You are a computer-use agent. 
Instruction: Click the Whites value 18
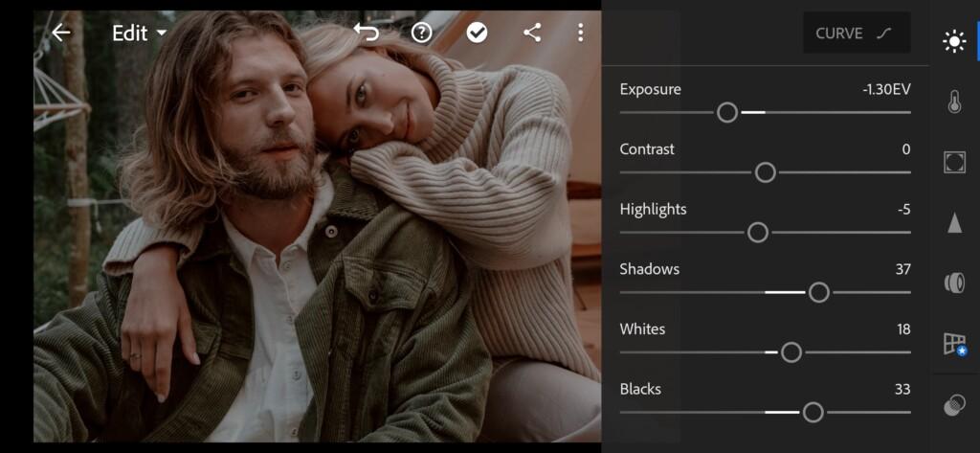tap(903, 329)
